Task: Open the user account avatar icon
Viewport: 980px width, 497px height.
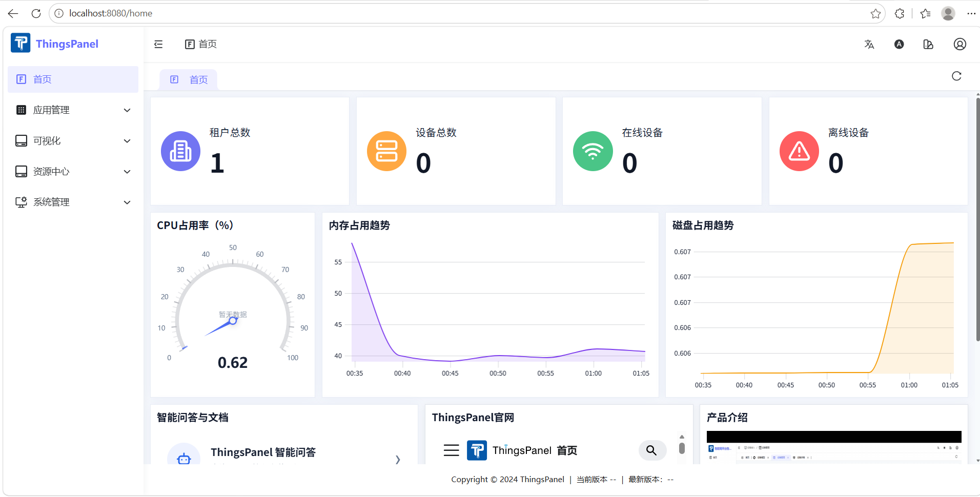Action: coord(960,44)
